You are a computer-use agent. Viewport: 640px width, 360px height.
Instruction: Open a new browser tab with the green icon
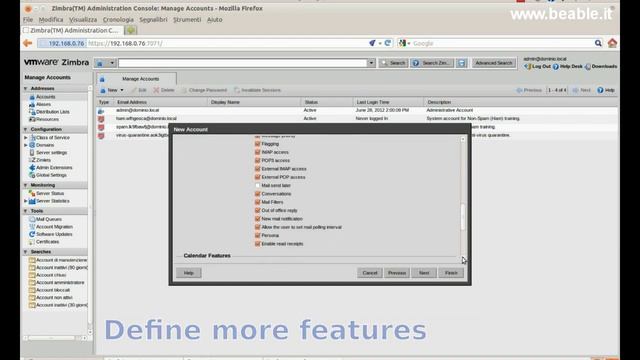pos(131,31)
